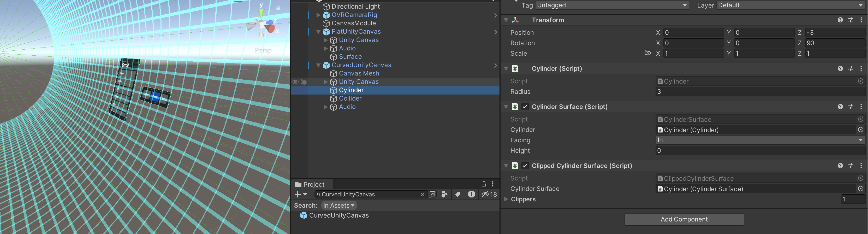Open search by type filter
Image resolution: width=868 pixels, height=234 pixels.
444,194
